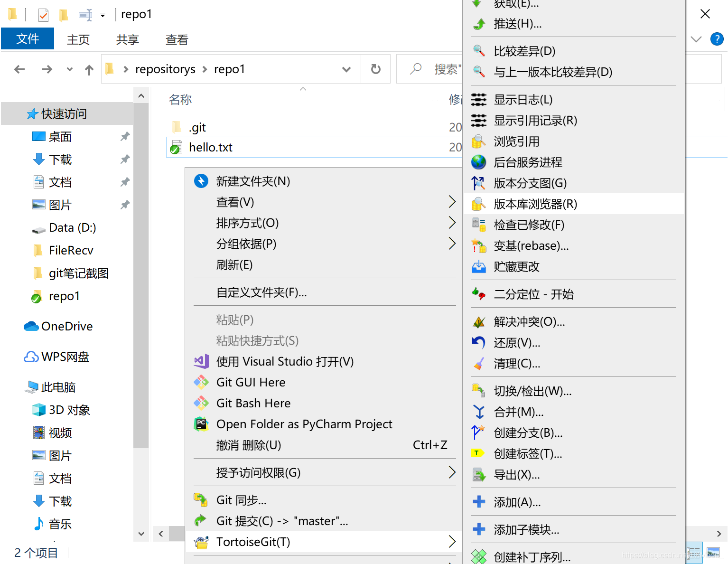Select the hello.txt file

211,147
